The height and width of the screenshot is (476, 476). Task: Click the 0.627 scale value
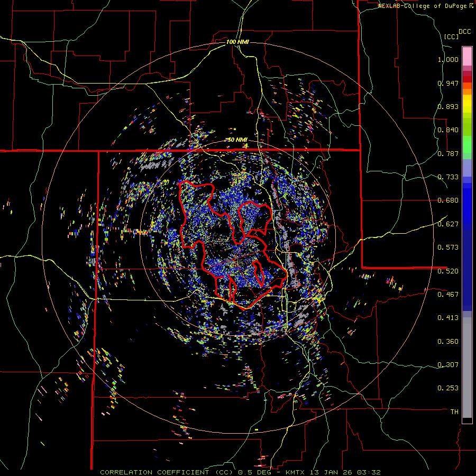(448, 224)
